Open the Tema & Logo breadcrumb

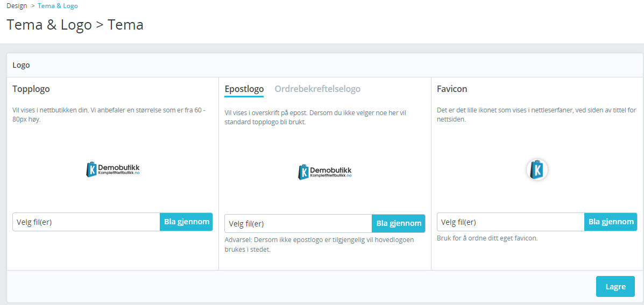[58, 6]
